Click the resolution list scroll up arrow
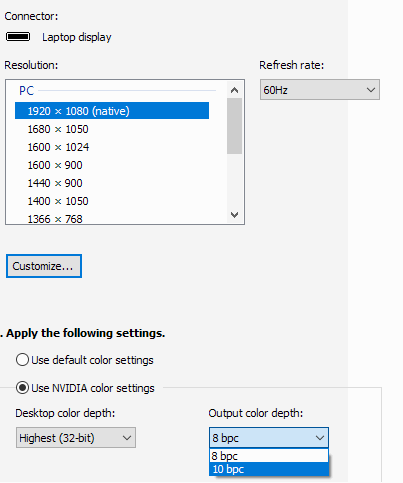The width and height of the screenshot is (403, 483). (234, 90)
